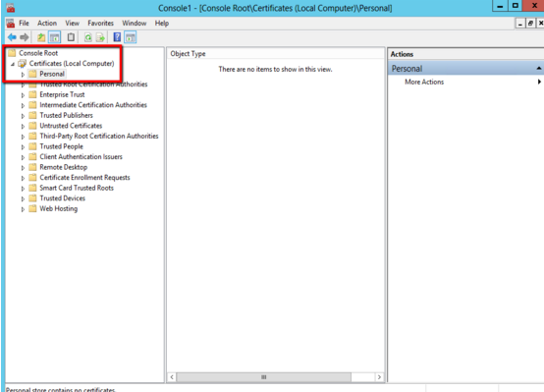This screenshot has height=392, width=544.
Task: Open the Action menu
Action: [x=47, y=24]
